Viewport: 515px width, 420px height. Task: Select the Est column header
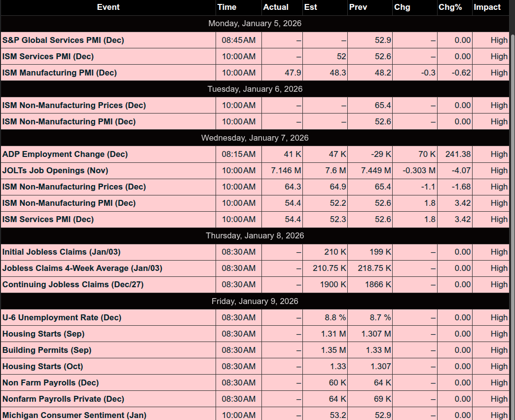click(x=311, y=7)
